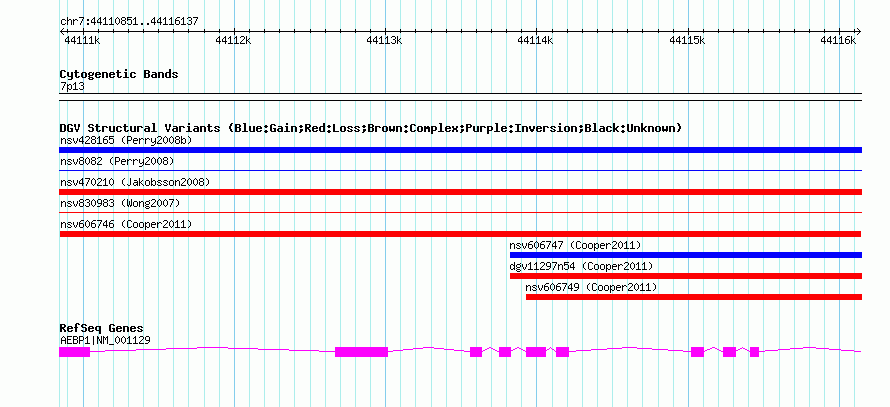Click the nsv606747 (Cooper2011) label

576,245
